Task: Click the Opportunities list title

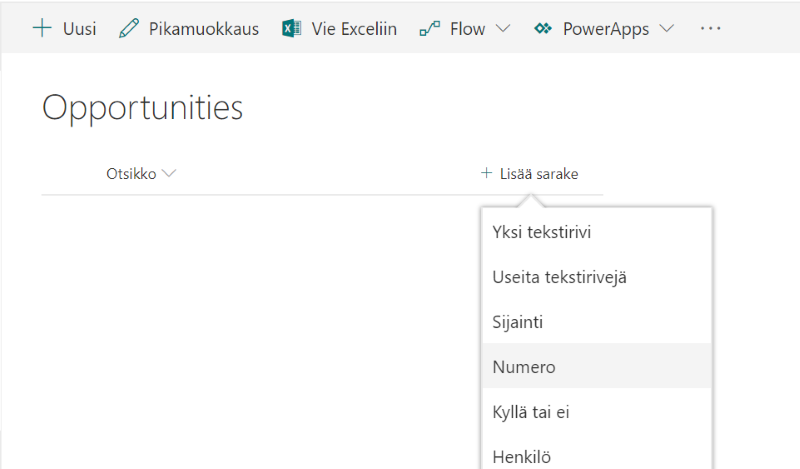Action: [142, 108]
